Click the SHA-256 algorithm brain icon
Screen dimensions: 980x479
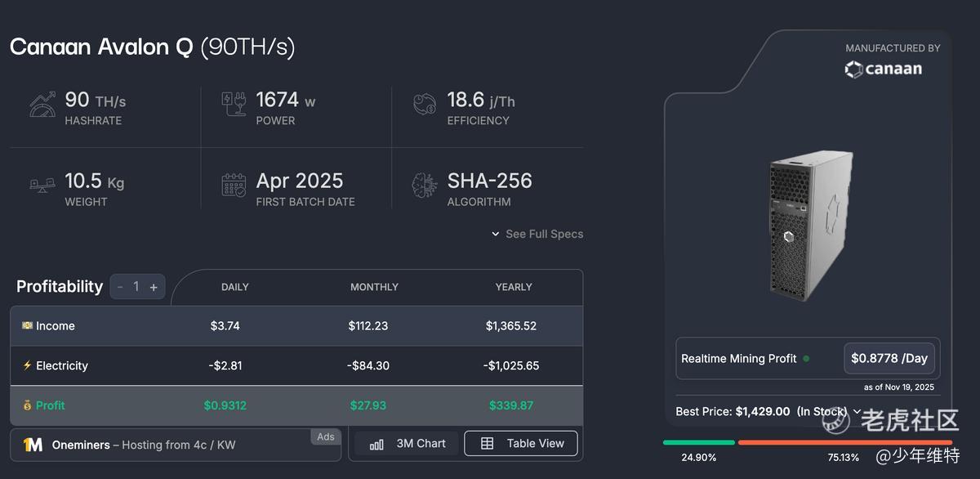(x=425, y=185)
